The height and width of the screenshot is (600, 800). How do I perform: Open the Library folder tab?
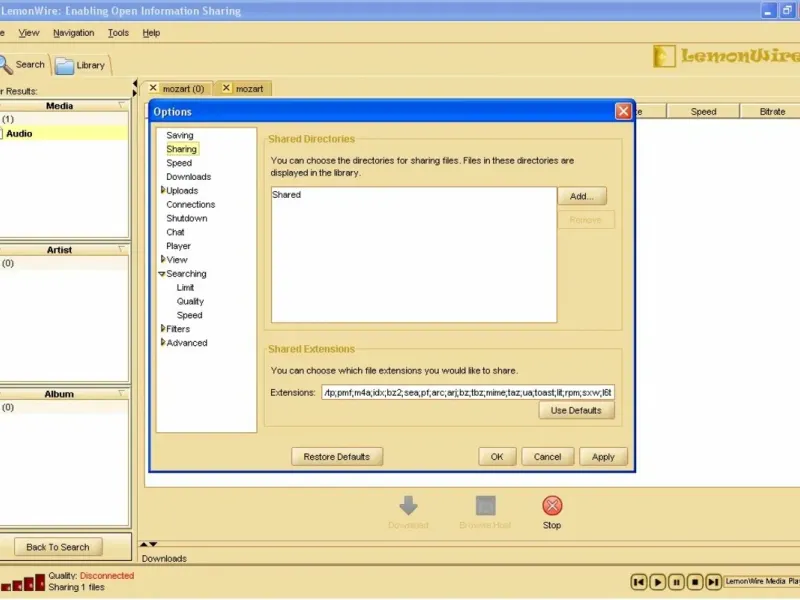(x=82, y=65)
